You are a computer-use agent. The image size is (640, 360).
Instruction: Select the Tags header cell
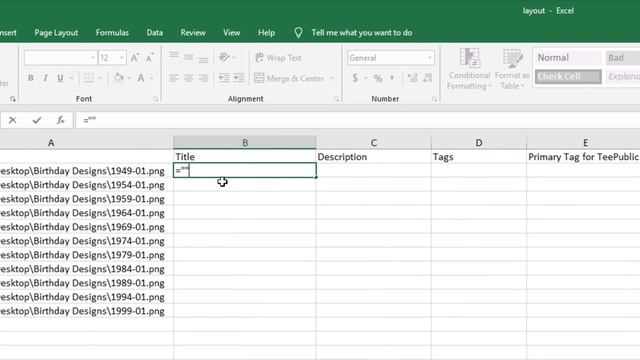479,157
